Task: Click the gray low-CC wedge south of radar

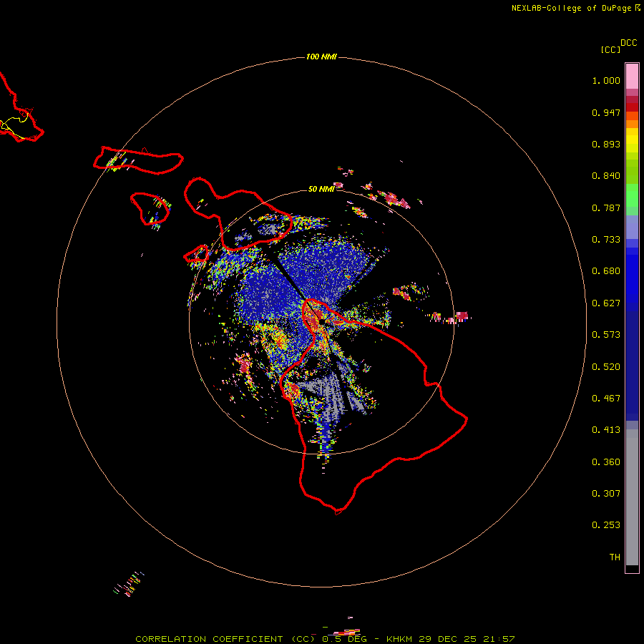Action: 333,394
